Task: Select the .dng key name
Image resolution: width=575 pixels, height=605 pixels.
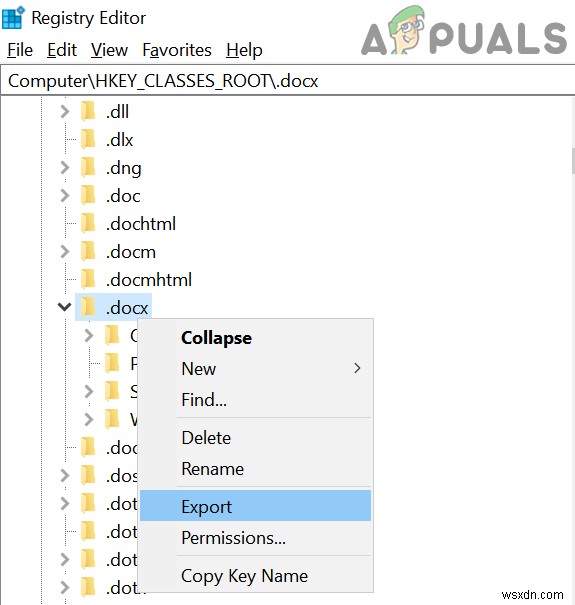Action: tap(124, 169)
